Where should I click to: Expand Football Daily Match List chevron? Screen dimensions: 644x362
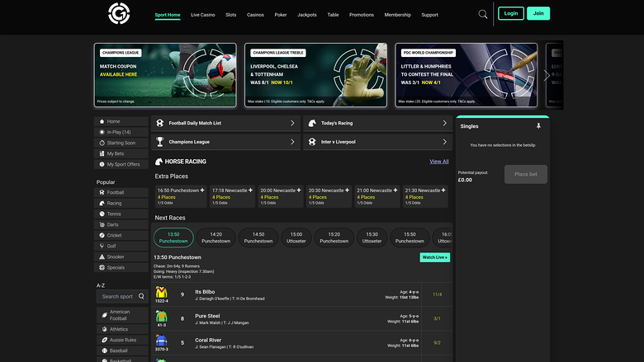point(292,123)
